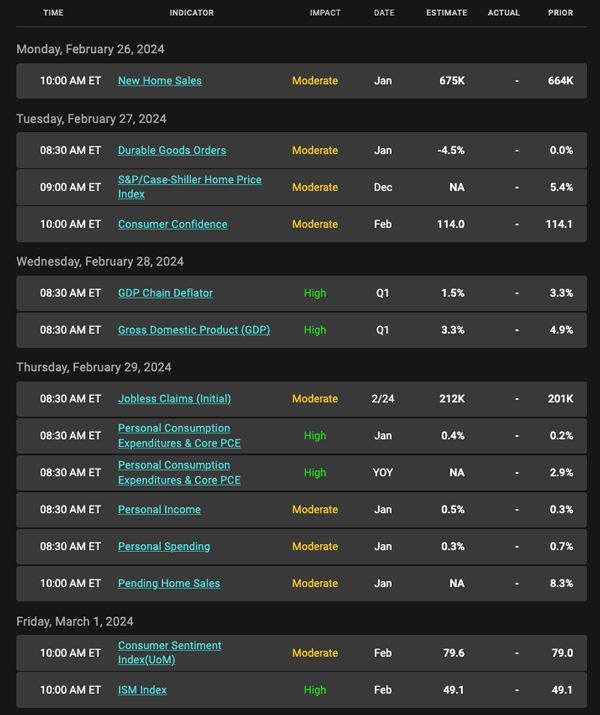Image resolution: width=600 pixels, height=715 pixels.
Task: Select the IMPACT column header
Action: pyautogui.click(x=325, y=13)
